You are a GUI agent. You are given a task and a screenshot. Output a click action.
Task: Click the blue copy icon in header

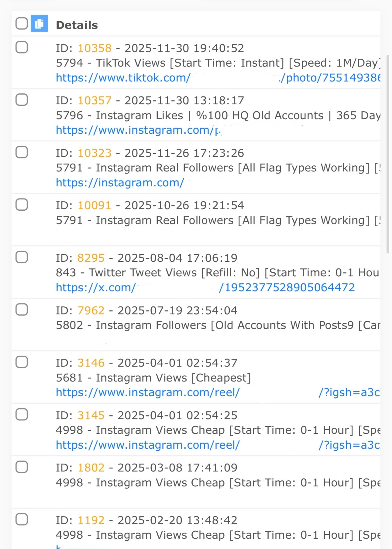coord(39,23)
